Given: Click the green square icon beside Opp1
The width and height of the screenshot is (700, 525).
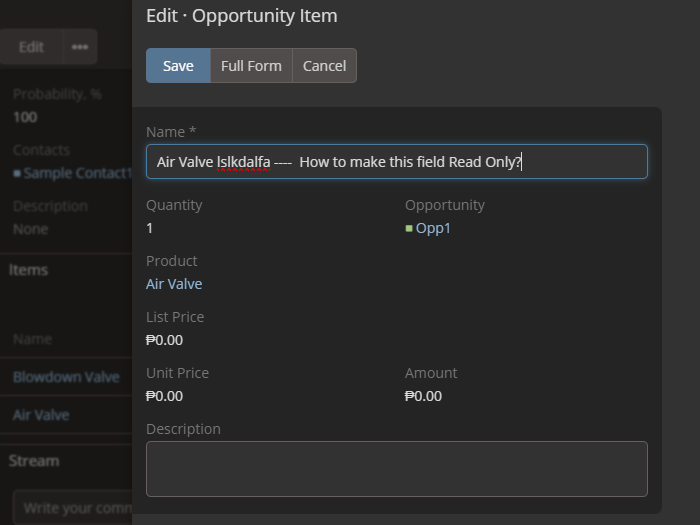Looking at the screenshot, I should [x=409, y=228].
